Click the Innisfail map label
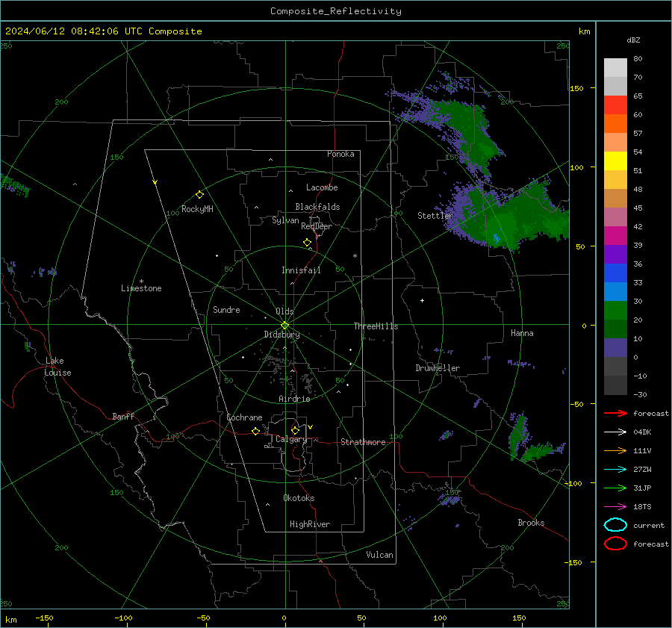The width and height of the screenshot is (672, 628). click(301, 270)
